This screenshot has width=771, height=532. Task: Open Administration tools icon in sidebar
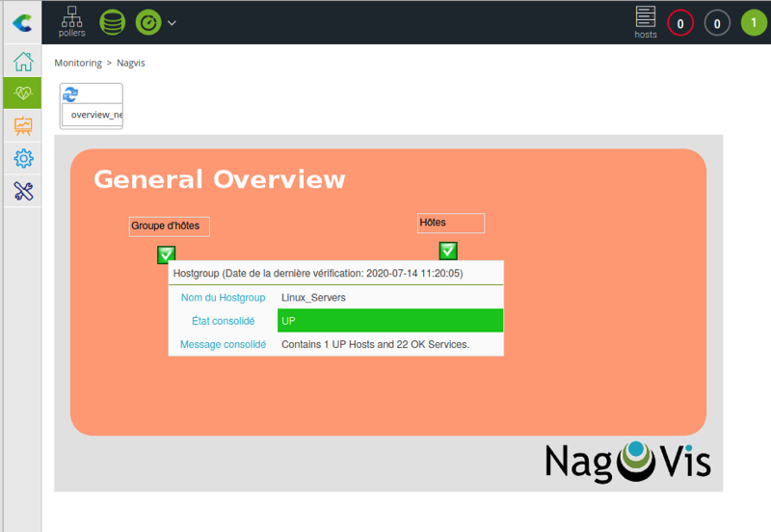[x=22, y=191]
